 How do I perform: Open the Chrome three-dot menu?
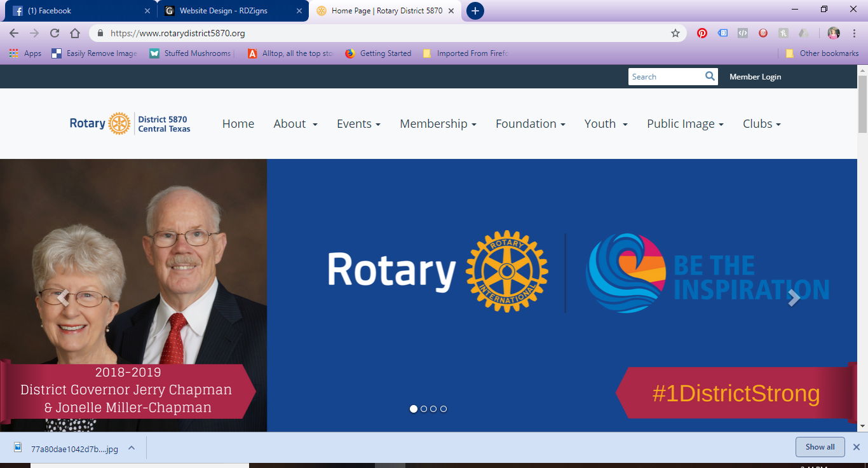(854, 33)
